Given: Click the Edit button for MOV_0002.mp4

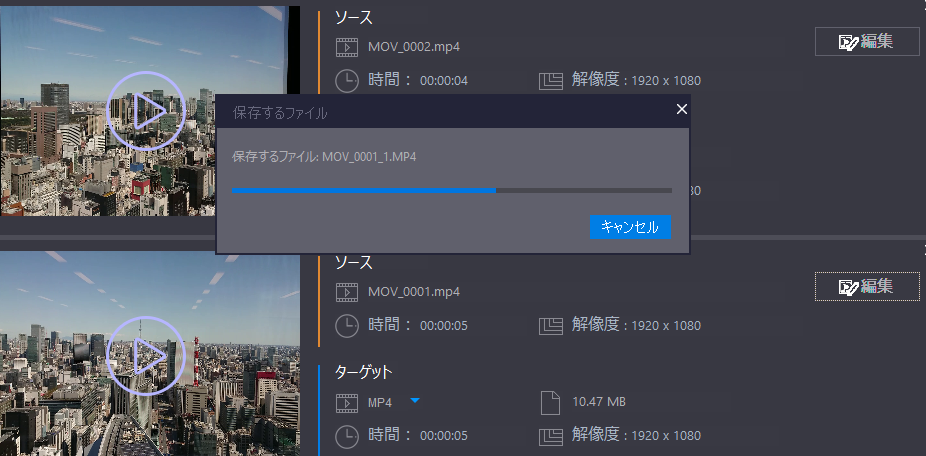Looking at the screenshot, I should (867, 42).
